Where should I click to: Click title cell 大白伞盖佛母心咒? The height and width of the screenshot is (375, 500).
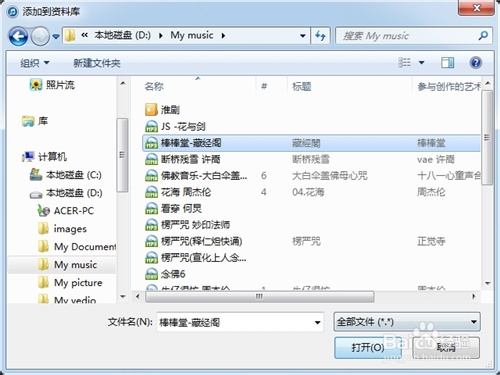330,176
